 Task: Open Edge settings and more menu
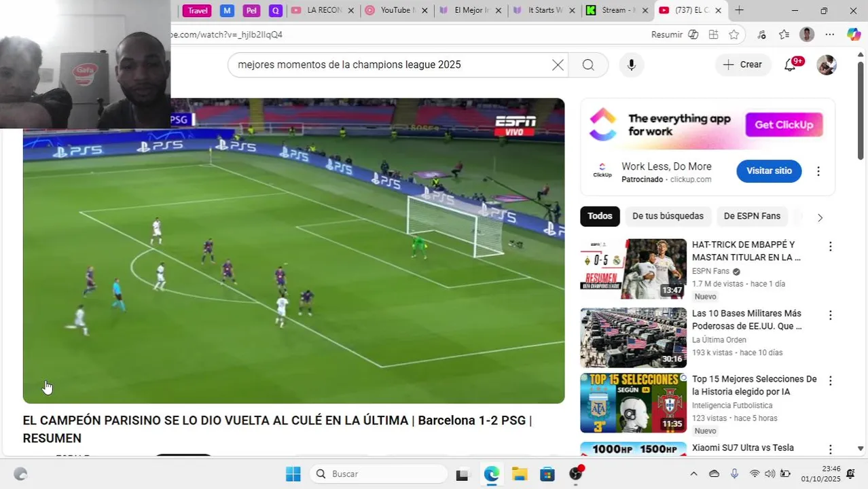830,35
